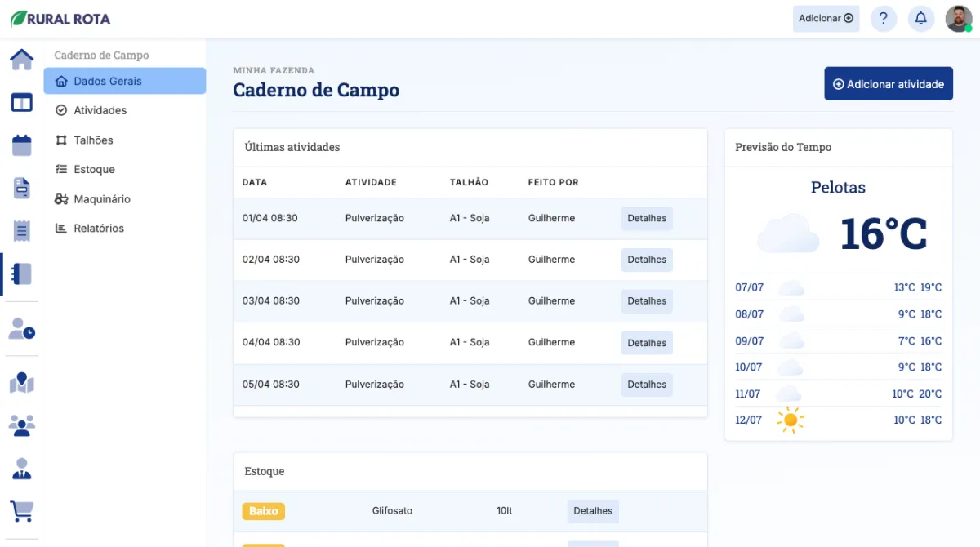This screenshot has width=980, height=547.
Task: Click the Adicionar button in top bar
Action: point(826,18)
